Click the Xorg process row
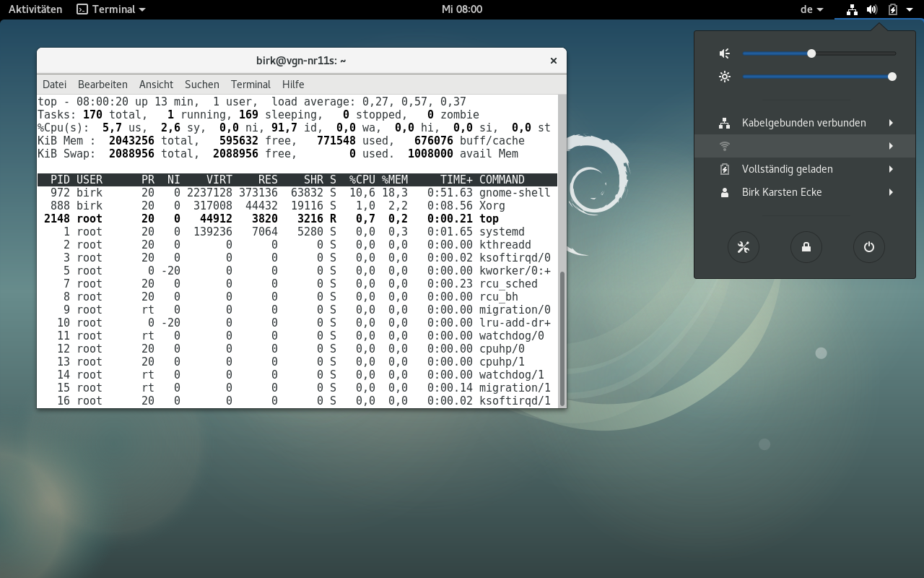The width and height of the screenshot is (924, 578). point(297,206)
